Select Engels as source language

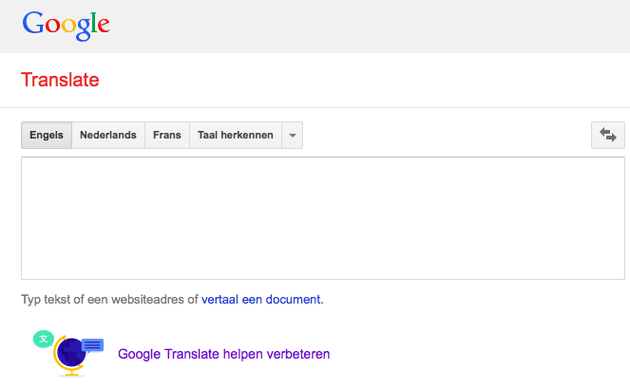tap(47, 135)
